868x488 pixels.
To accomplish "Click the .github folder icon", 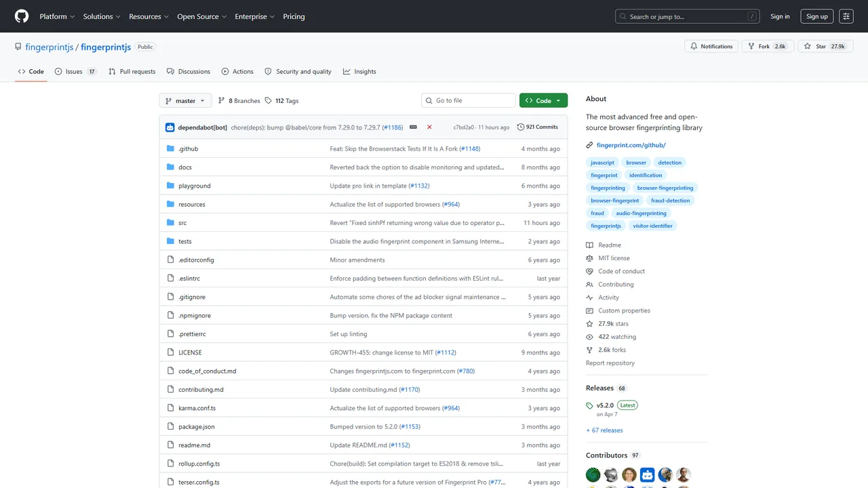I will tap(171, 148).
